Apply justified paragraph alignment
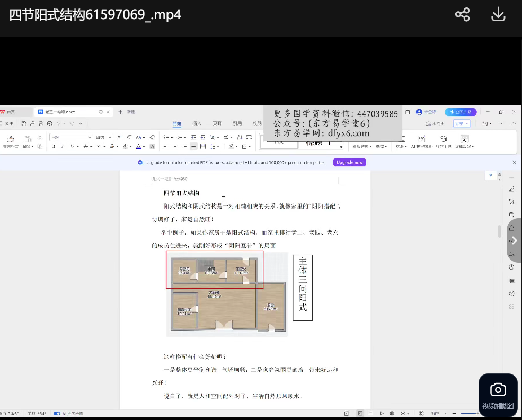522x420 pixels. (194, 146)
